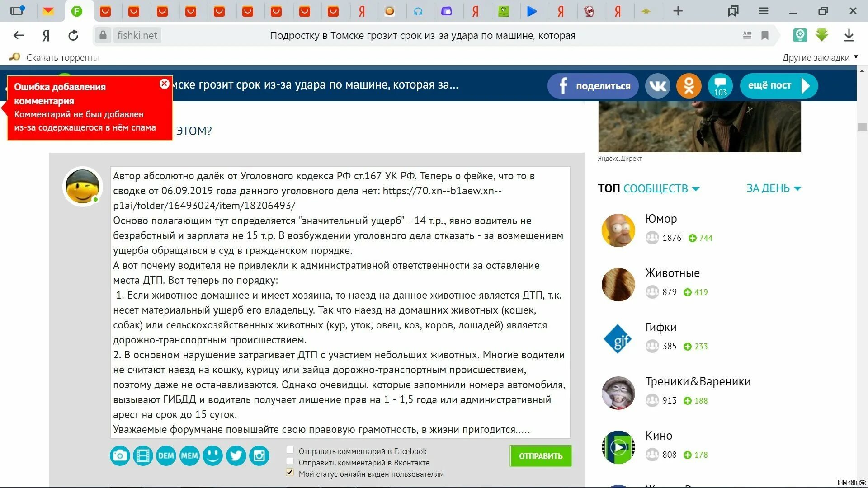The width and height of the screenshot is (868, 488).
Task: Open Скачать торренты bookmark
Action: coord(53,57)
